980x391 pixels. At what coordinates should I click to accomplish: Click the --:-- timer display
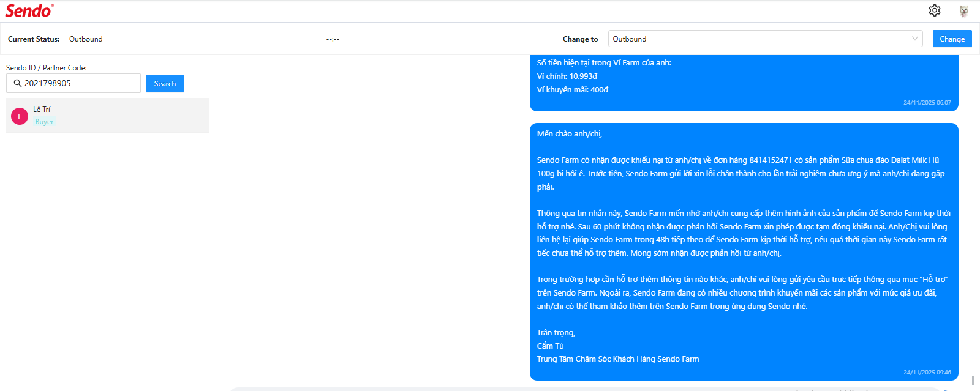(333, 39)
